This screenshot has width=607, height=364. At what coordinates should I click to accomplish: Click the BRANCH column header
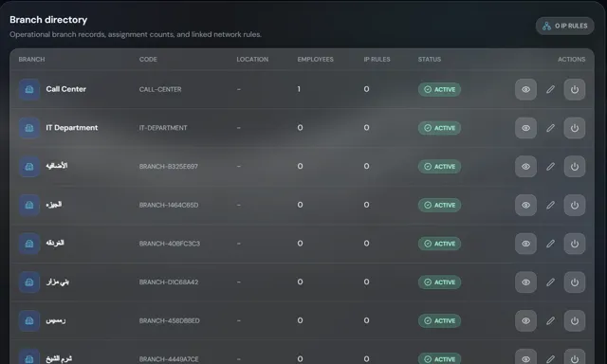(x=31, y=59)
